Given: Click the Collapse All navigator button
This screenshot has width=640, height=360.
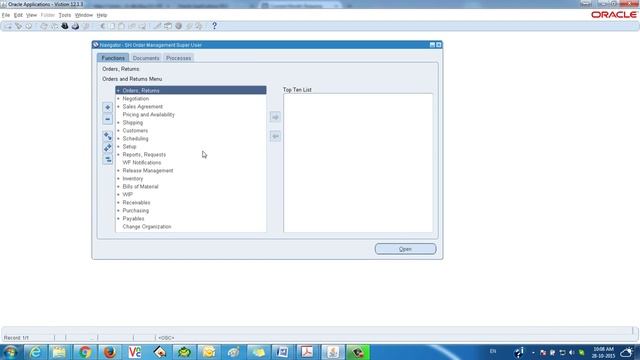Looking at the screenshot, I should coord(107,160).
